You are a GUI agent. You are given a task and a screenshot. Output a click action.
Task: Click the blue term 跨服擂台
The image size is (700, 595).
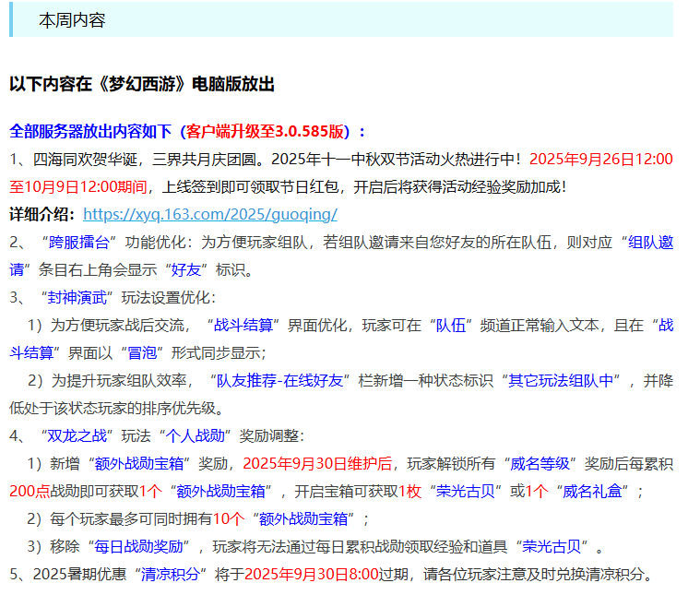(x=79, y=243)
